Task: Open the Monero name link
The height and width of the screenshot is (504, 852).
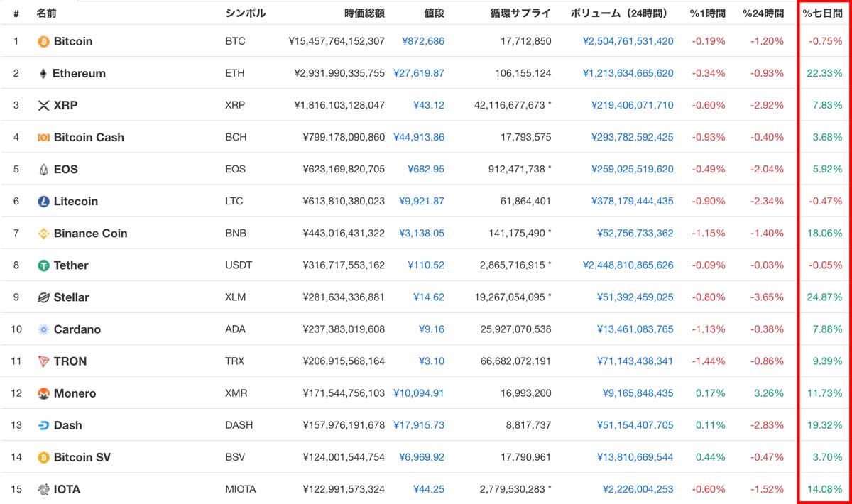Action: 75,393
